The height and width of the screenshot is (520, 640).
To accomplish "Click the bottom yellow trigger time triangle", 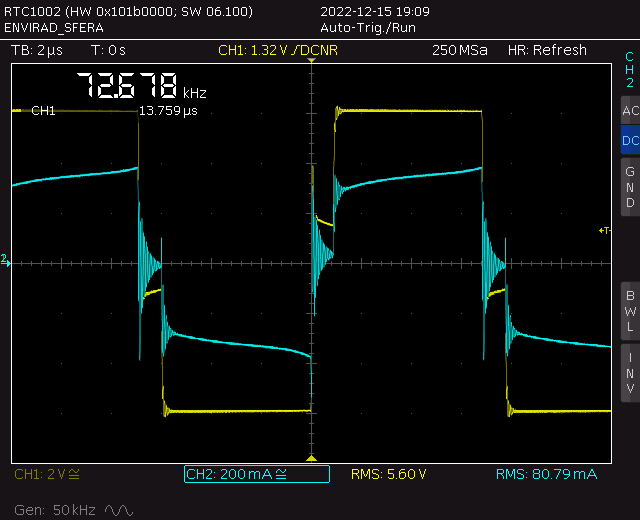I will coord(311,458).
